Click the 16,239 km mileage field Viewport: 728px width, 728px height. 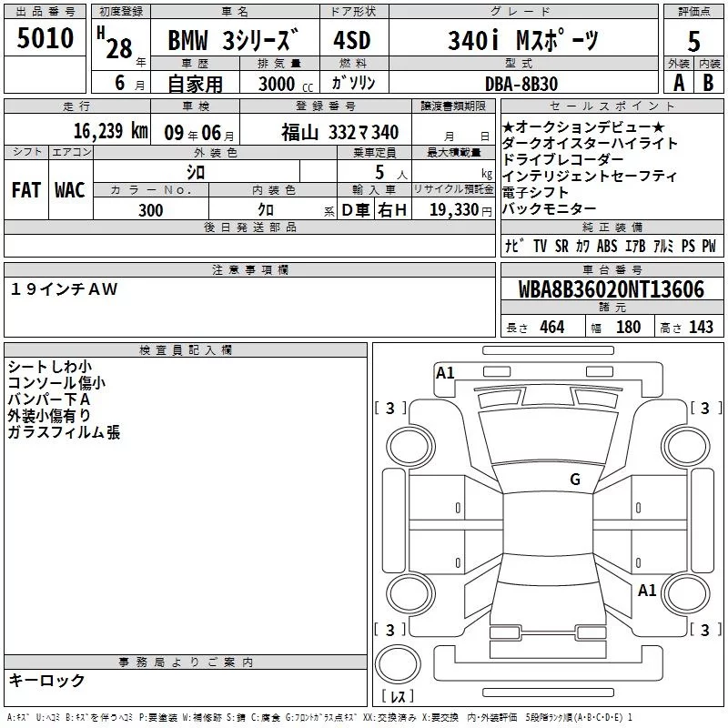(x=76, y=132)
